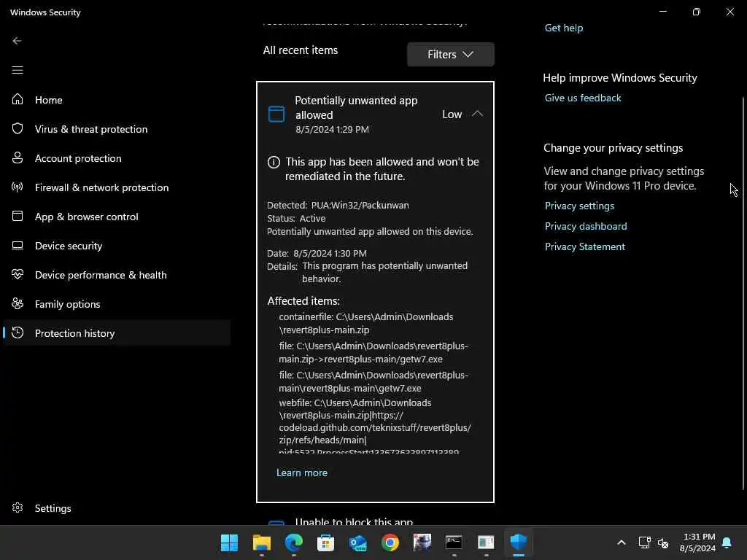The image size is (747, 560).
Task: Click the All recent items heading
Action: 300,50
